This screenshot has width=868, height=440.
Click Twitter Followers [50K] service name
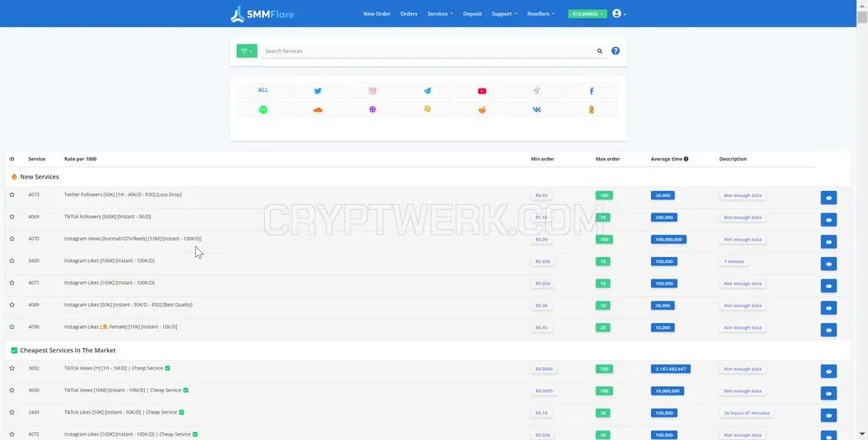pos(123,194)
